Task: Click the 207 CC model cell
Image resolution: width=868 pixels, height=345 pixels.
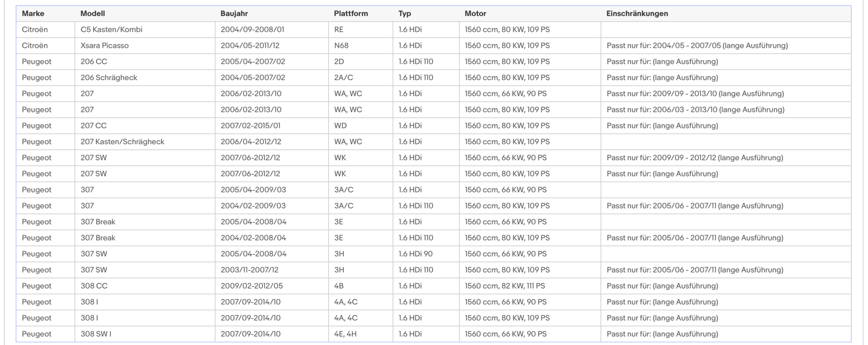Action: pos(145,126)
